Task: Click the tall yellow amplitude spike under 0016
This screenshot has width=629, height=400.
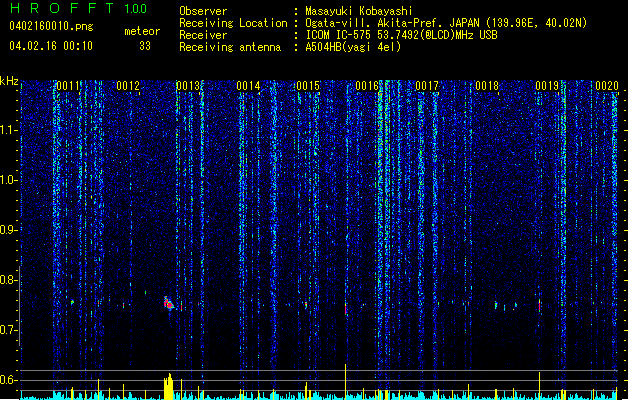Action: point(345,382)
